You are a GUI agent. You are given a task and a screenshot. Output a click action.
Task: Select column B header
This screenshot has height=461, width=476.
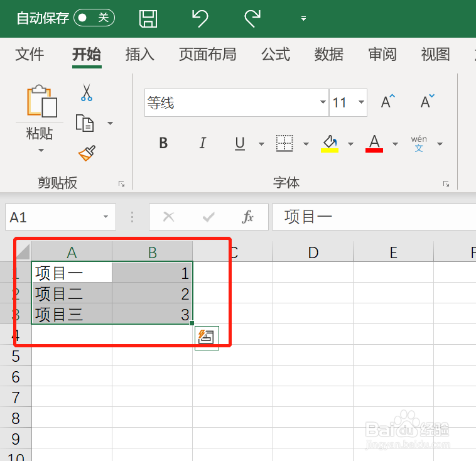click(x=152, y=252)
